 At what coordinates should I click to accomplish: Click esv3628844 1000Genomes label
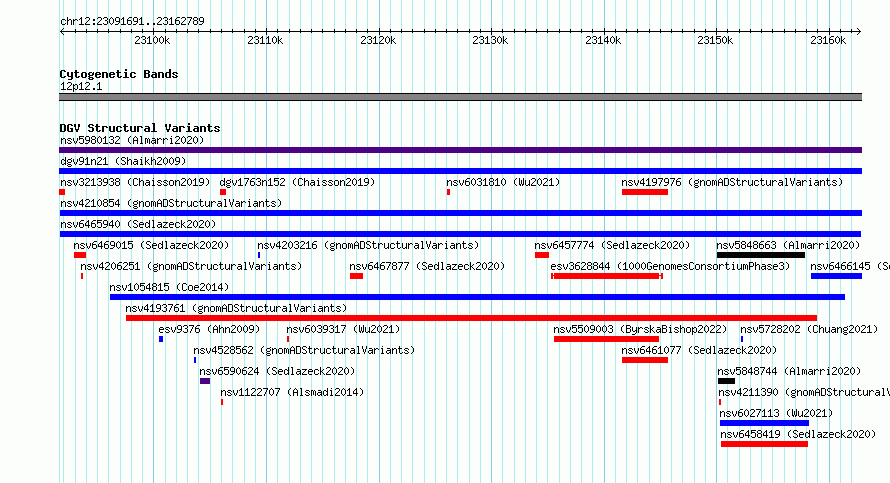tap(670, 266)
